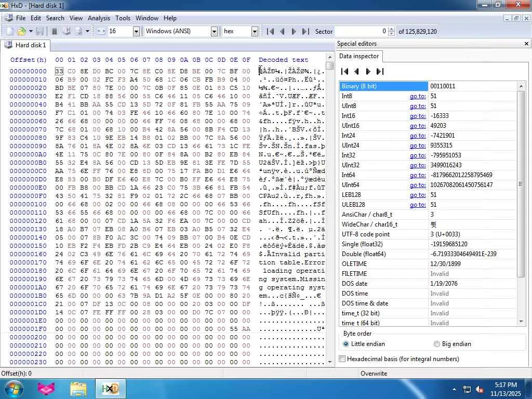Image resolution: width=532 pixels, height=399 pixels.
Task: Click the UInt16 go to link
Action: pyautogui.click(x=418, y=126)
